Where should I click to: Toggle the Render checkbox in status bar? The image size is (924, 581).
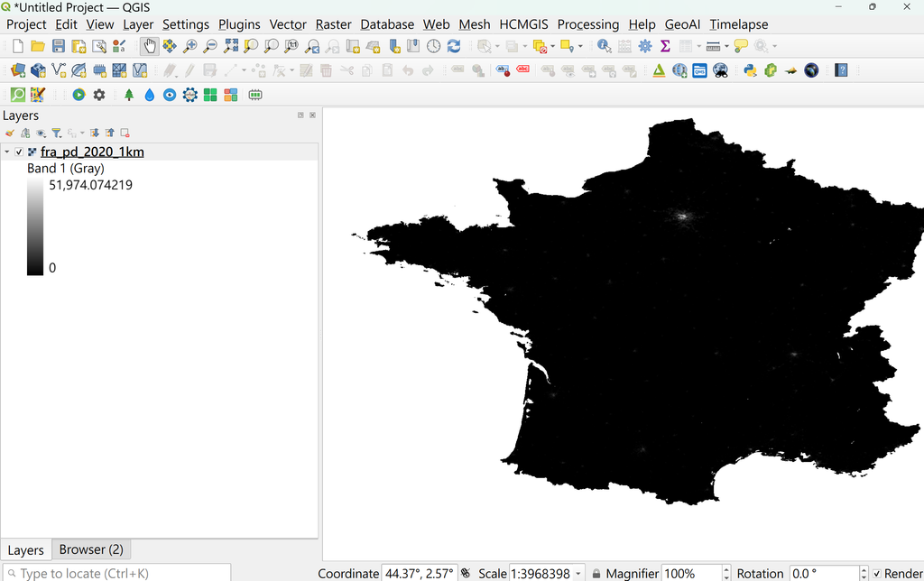[x=877, y=574]
